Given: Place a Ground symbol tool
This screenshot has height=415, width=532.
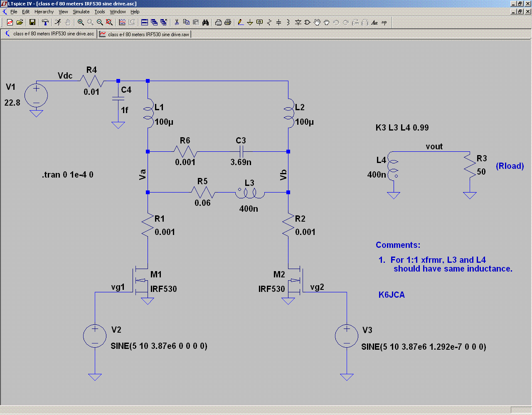Looking at the screenshot, I should point(250,22).
